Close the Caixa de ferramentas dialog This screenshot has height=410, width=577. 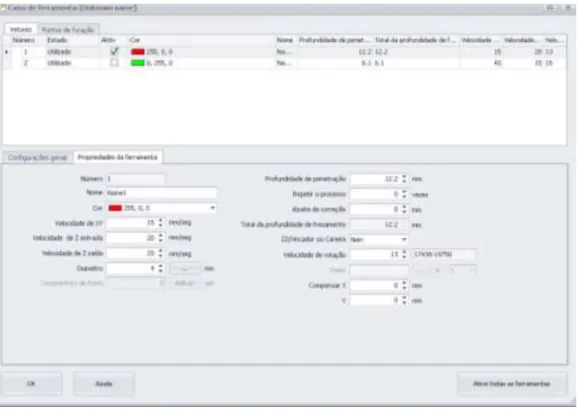point(568,7)
